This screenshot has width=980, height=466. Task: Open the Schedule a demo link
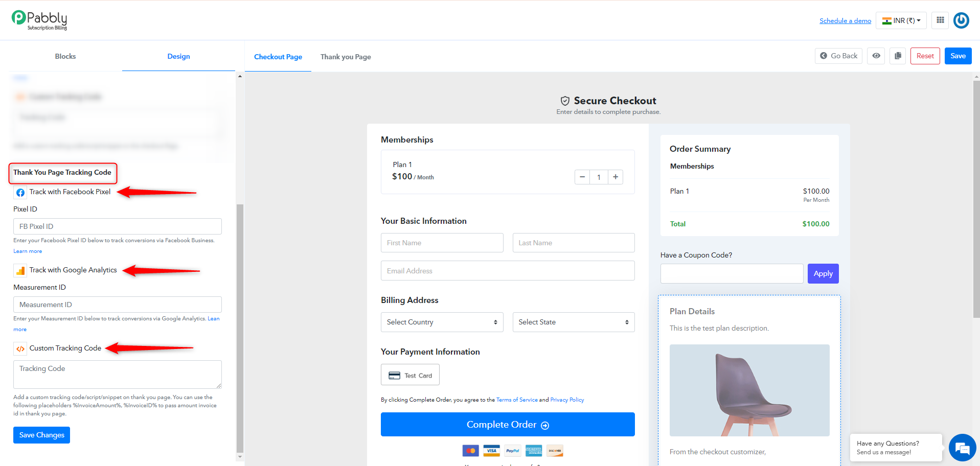click(845, 21)
